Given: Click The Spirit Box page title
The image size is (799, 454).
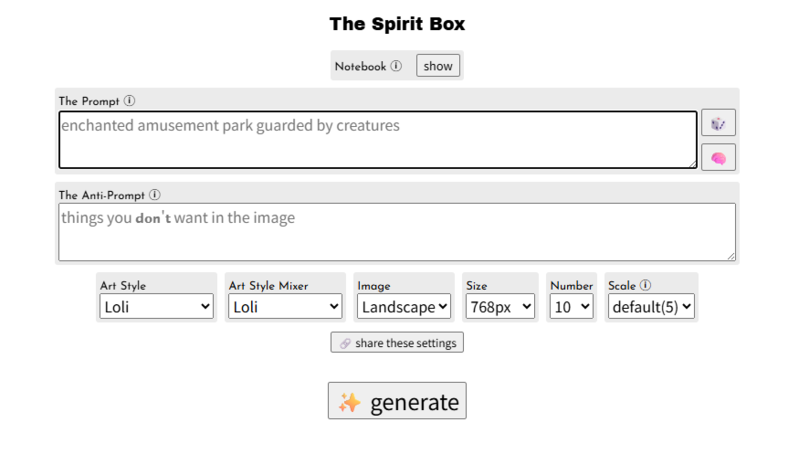Looking at the screenshot, I should (397, 23).
